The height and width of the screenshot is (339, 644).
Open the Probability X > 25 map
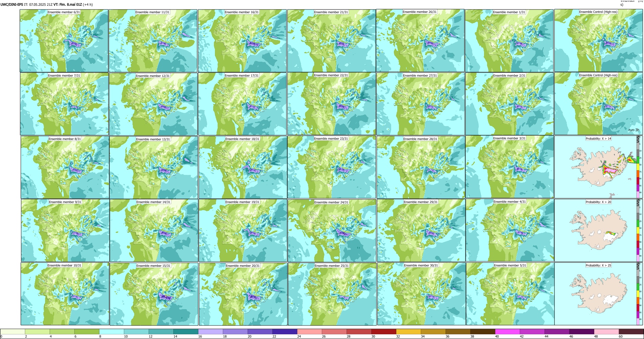596,294
